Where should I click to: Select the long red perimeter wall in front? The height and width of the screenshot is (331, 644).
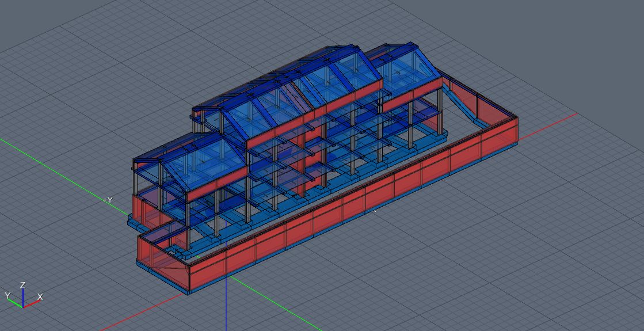pos(353,204)
